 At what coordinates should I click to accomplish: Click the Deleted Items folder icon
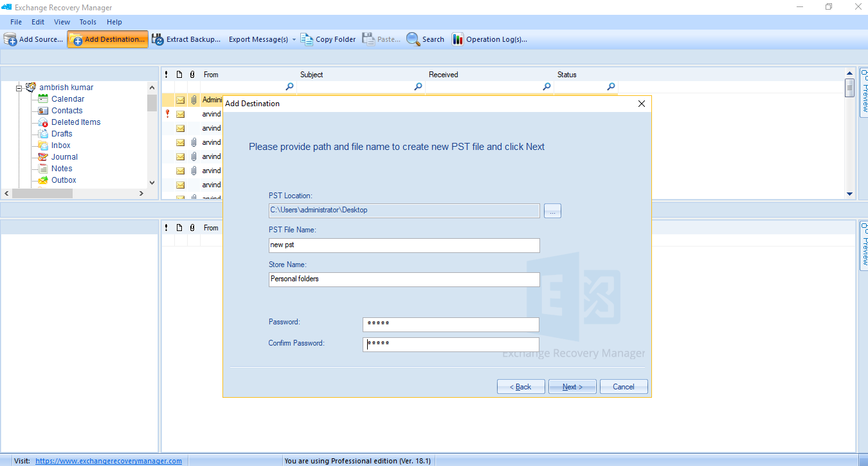click(43, 122)
